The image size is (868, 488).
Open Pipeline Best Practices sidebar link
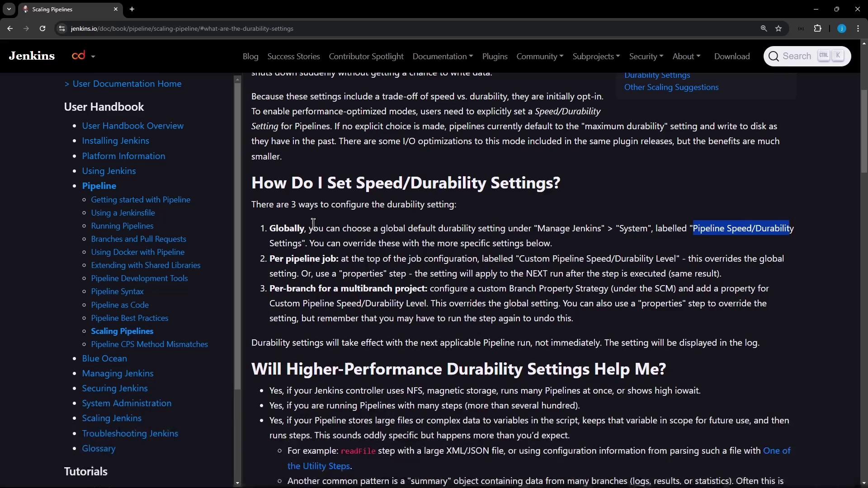pos(129,318)
